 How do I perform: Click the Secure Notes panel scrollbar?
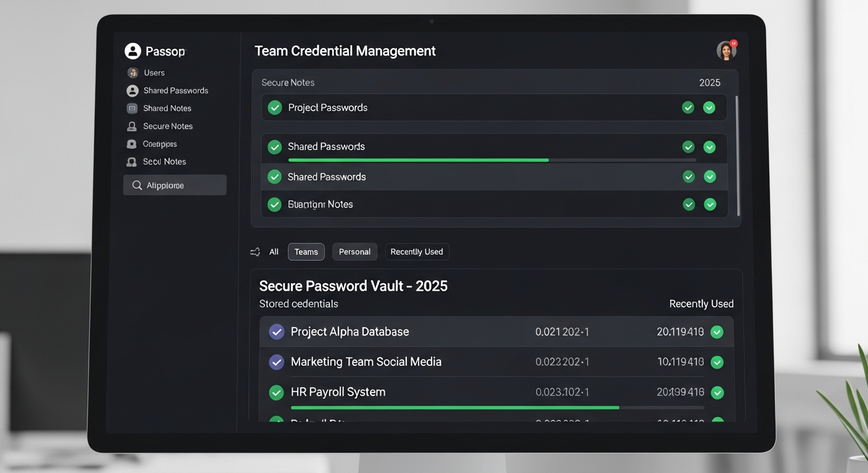point(737,154)
